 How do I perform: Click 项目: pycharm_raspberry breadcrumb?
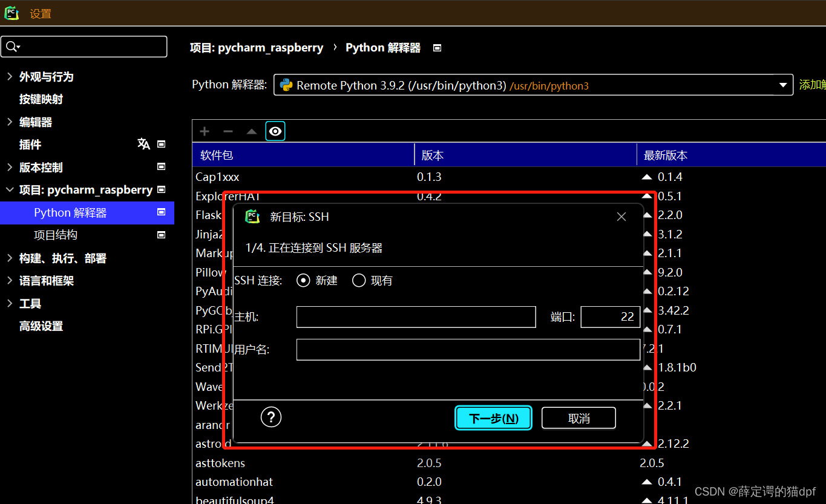tap(257, 48)
